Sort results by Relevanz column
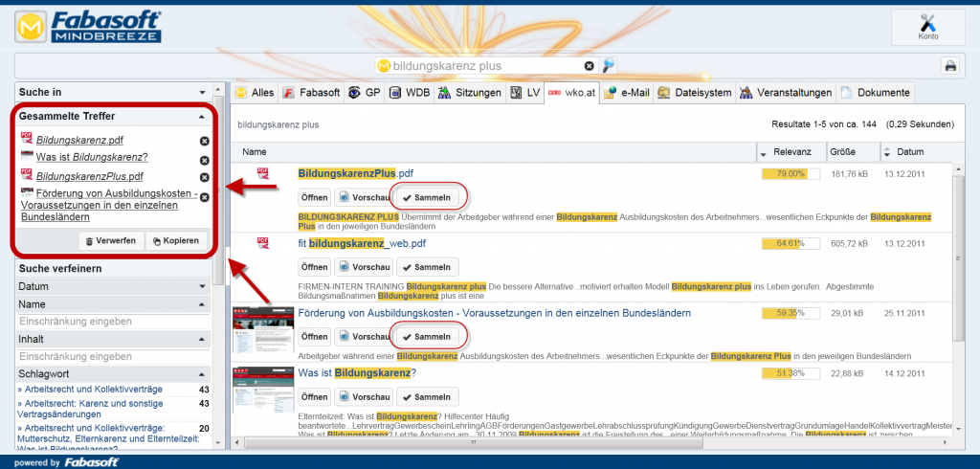Screen dimensions: 980x469 791,152
